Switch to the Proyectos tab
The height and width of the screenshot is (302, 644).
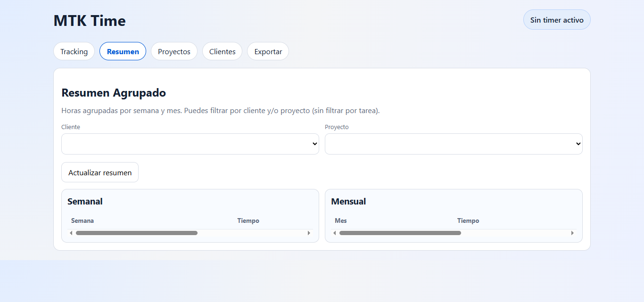(x=174, y=51)
